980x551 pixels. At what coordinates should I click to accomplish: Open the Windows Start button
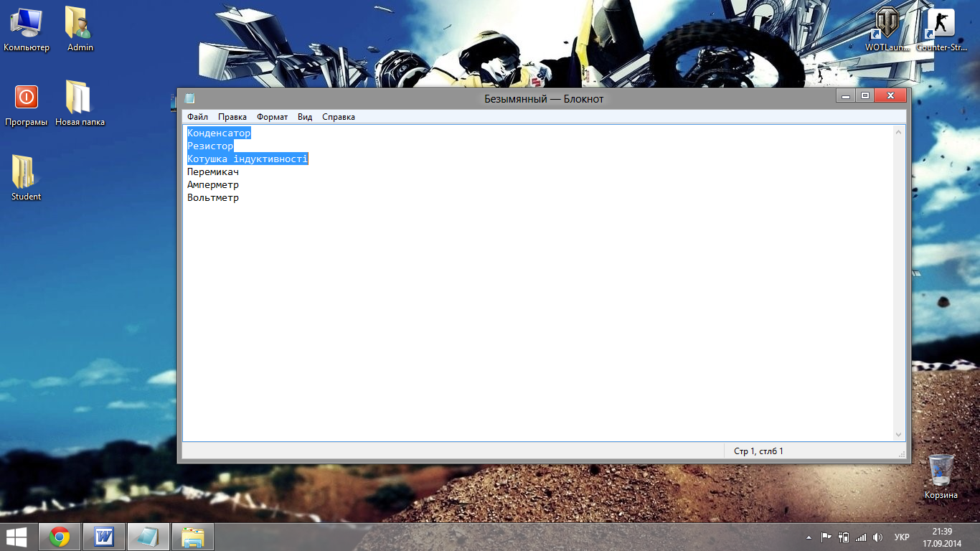coord(17,537)
